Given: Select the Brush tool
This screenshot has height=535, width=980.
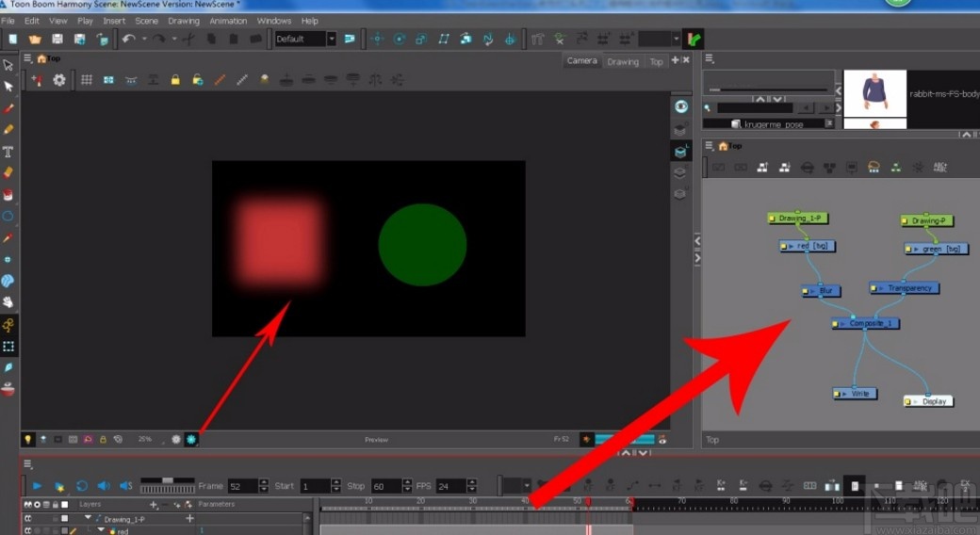Looking at the screenshot, I should click(x=8, y=108).
